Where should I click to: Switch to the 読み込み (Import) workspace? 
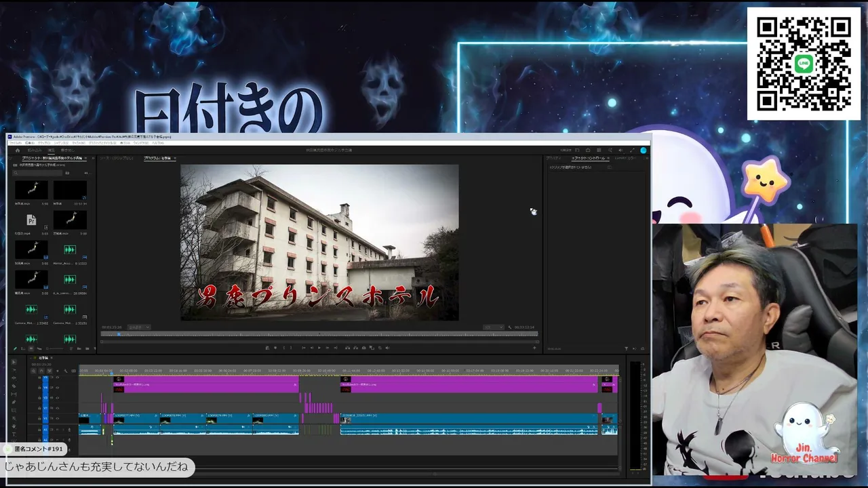coord(35,150)
